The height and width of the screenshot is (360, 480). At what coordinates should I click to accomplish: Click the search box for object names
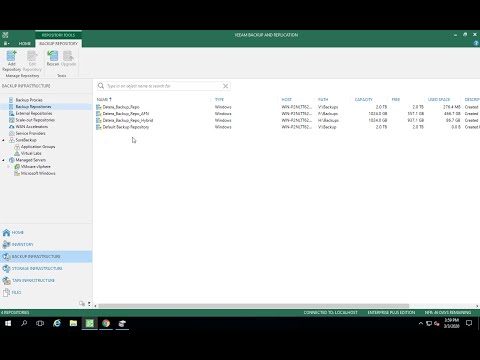pyautogui.click(x=163, y=86)
